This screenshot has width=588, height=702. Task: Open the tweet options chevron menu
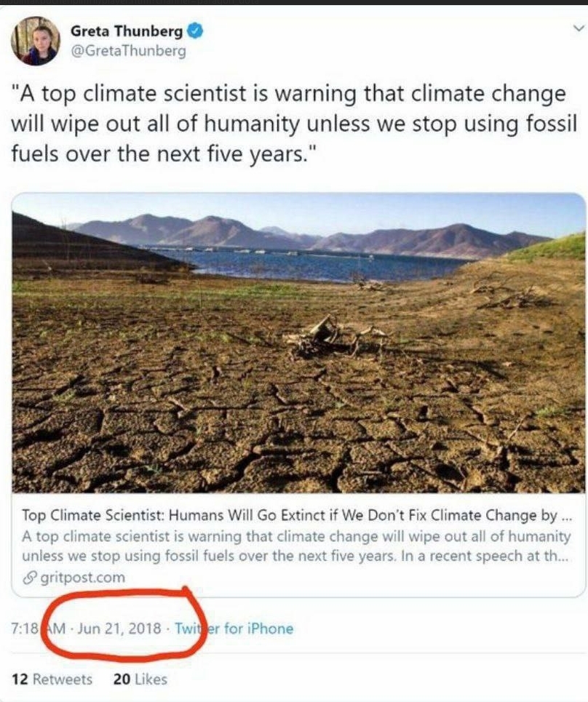578,28
